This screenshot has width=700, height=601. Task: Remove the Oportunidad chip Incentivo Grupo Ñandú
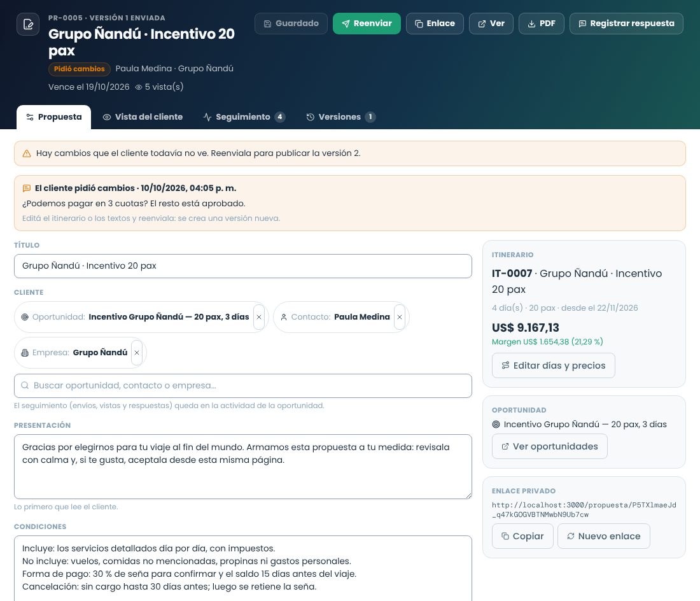click(259, 317)
